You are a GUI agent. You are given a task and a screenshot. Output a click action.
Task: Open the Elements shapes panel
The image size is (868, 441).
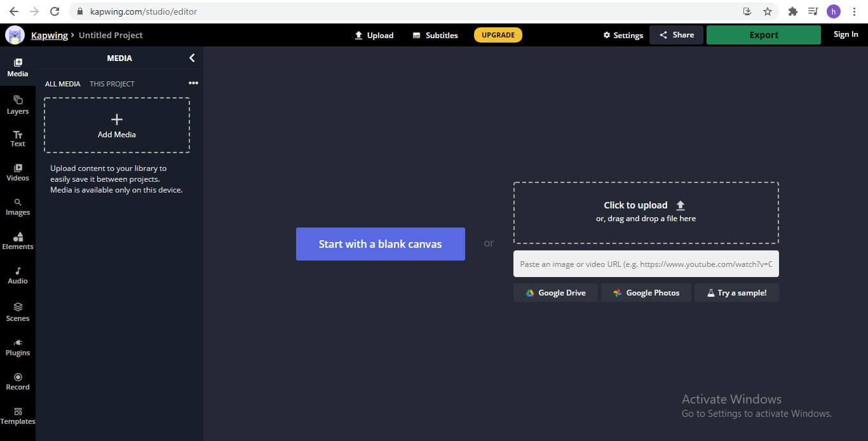click(x=18, y=241)
